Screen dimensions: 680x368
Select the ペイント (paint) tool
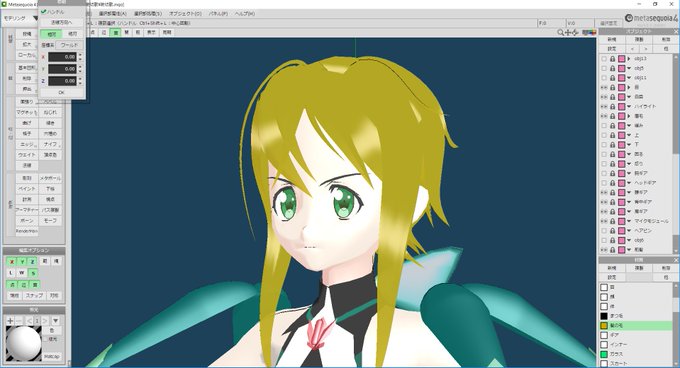pyautogui.click(x=27, y=189)
